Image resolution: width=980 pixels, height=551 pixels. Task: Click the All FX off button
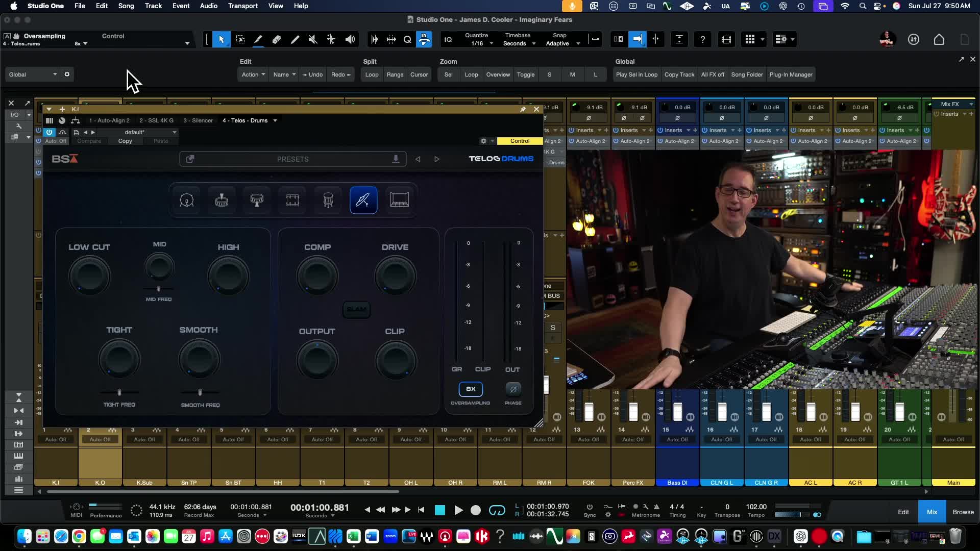tap(713, 74)
